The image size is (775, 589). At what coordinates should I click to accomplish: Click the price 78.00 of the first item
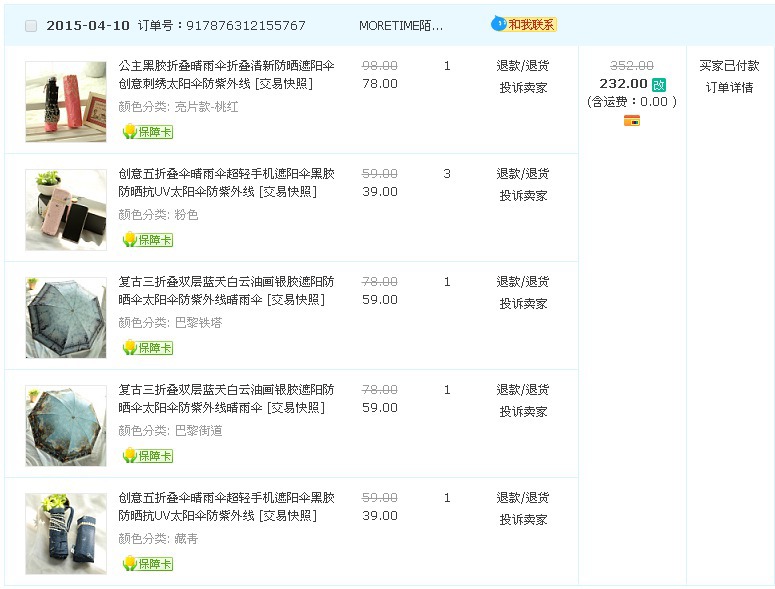[x=380, y=84]
